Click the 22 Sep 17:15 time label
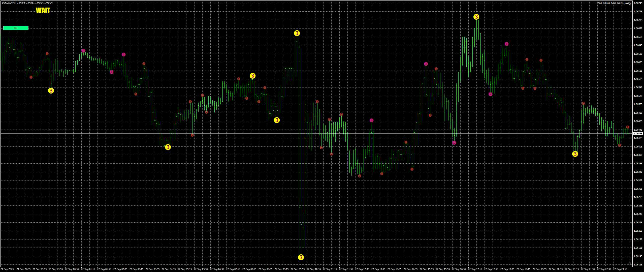 475,269
